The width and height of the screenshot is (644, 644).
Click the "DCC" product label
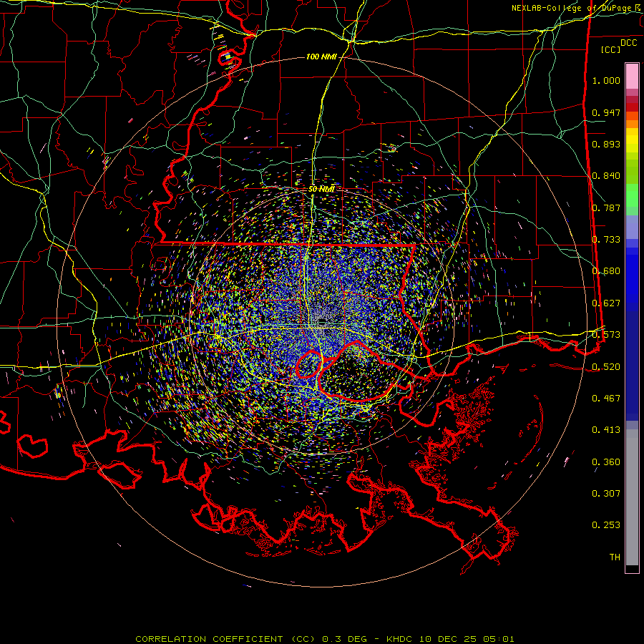pyautogui.click(x=628, y=43)
